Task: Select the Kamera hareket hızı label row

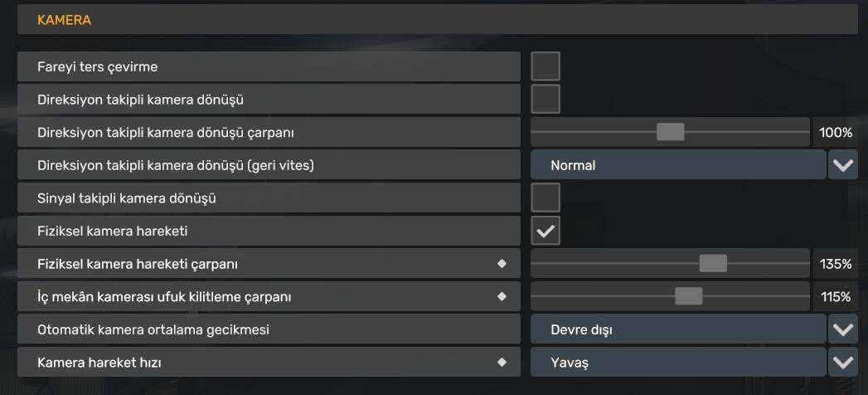Action: click(x=269, y=363)
